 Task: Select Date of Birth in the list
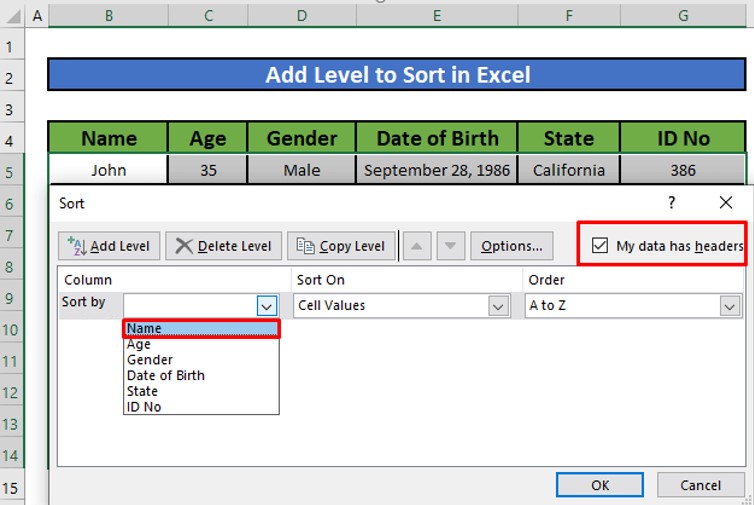coord(201,376)
